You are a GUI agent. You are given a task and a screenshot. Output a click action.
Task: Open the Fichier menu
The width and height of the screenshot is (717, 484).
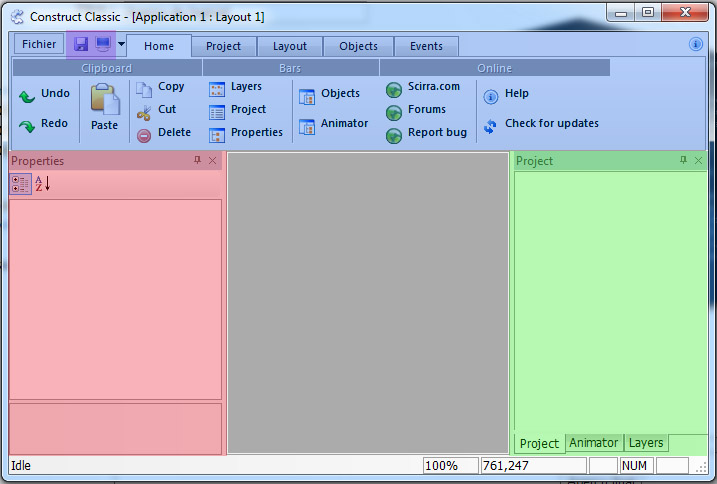click(39, 44)
